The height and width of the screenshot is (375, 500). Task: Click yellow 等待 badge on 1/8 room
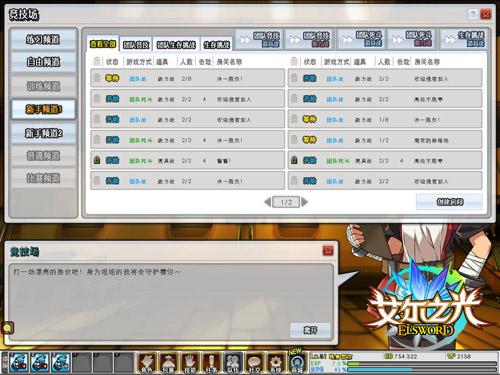pos(309,119)
